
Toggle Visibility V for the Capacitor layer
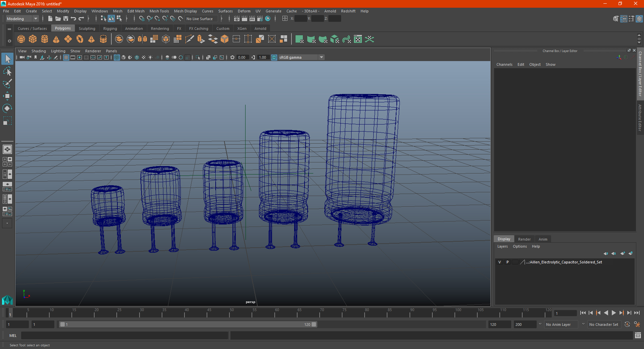499,262
